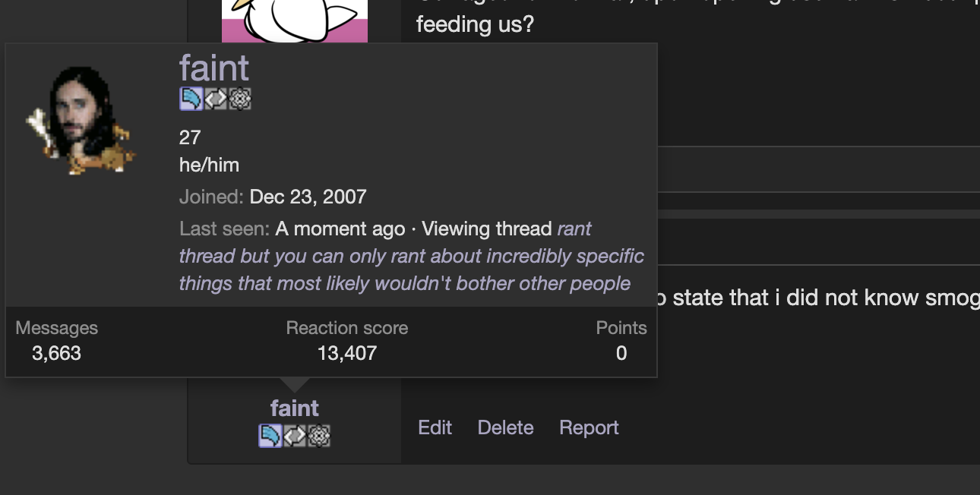Screen dimensions: 980x495
Task: View faint's 3,663 messages count
Action: point(56,353)
